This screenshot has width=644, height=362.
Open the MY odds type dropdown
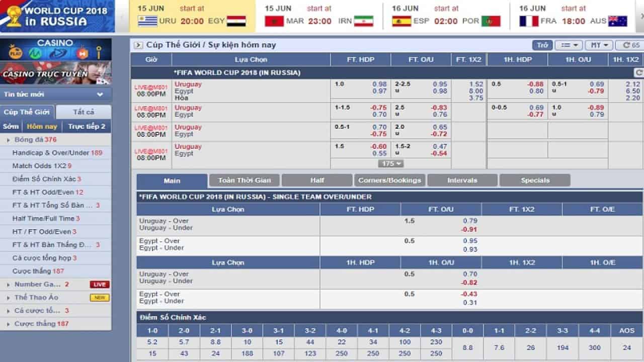599,45
